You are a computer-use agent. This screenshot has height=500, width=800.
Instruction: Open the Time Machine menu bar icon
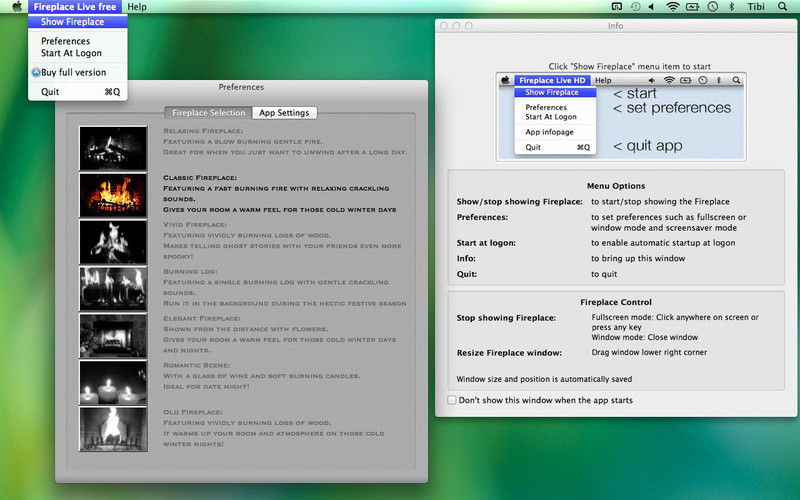(x=635, y=7)
